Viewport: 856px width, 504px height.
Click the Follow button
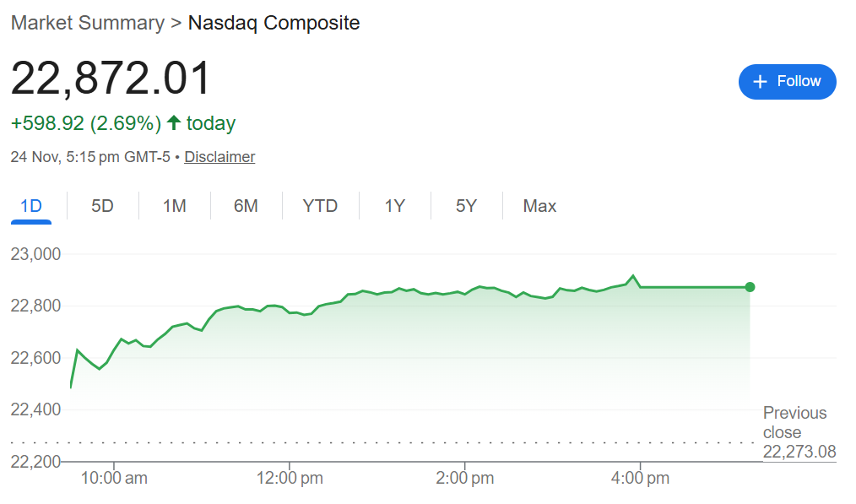pos(787,81)
